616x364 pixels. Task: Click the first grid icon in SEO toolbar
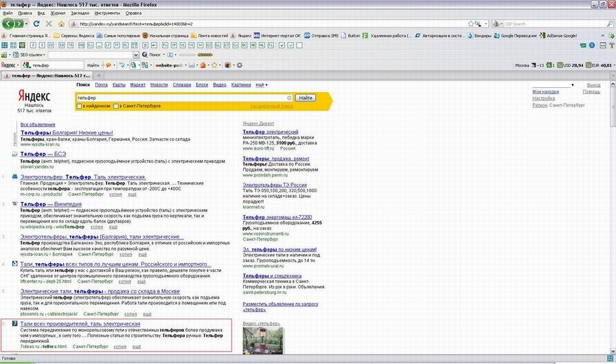click(x=4, y=45)
